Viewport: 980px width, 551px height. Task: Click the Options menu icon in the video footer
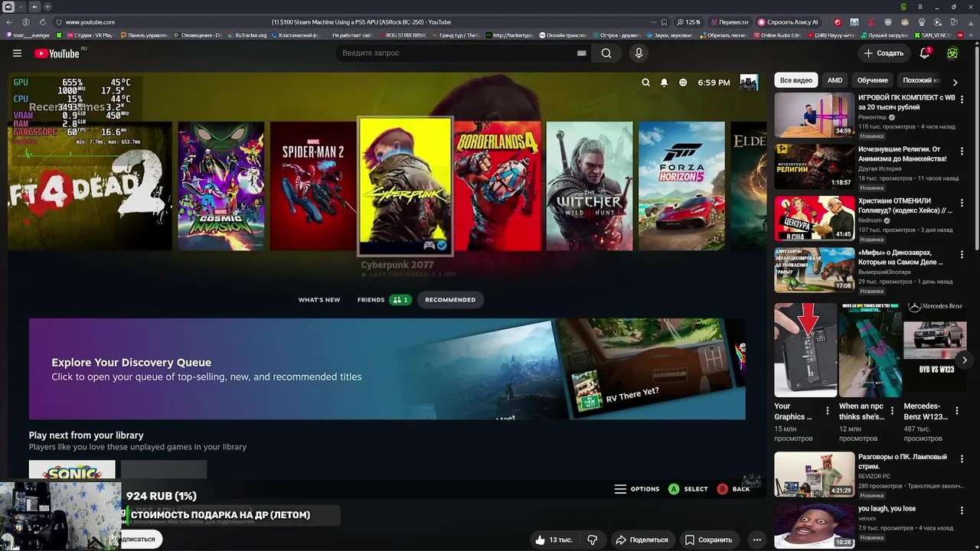point(620,489)
